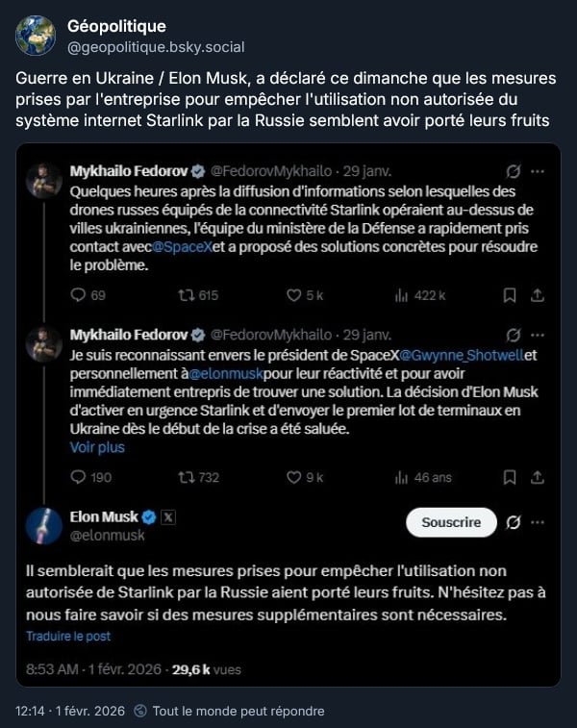Bookmark the first Fedorov tweet

click(510, 295)
